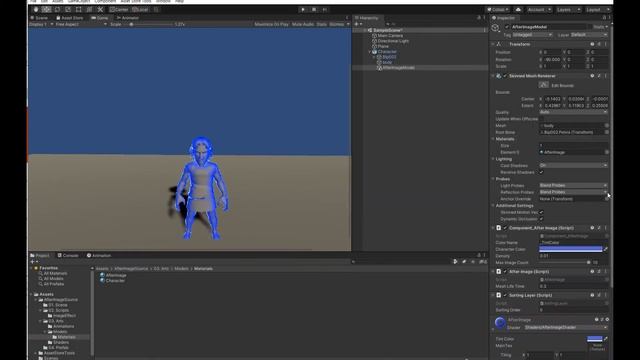
Task: Toggle Center pivot mode button
Action: tap(119, 9)
